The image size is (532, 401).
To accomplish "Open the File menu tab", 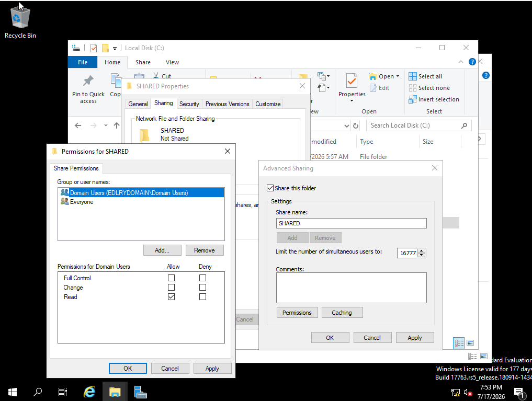I will pyautogui.click(x=83, y=62).
